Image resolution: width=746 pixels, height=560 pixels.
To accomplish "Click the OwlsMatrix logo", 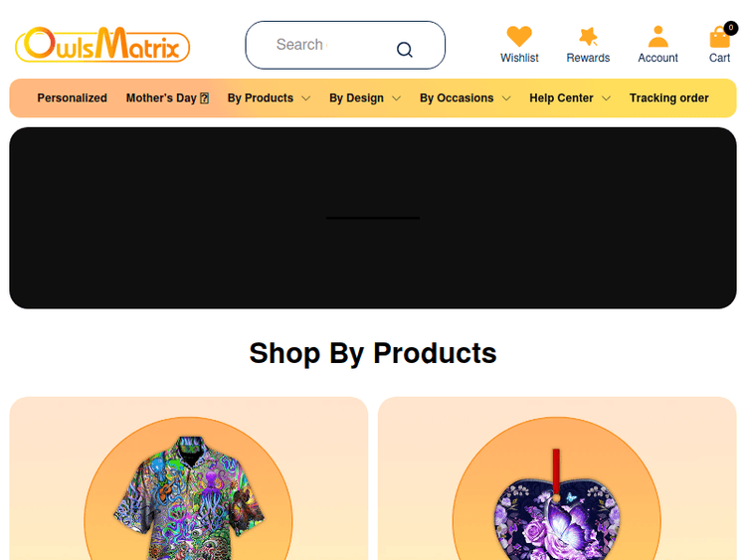I will pyautogui.click(x=102, y=45).
